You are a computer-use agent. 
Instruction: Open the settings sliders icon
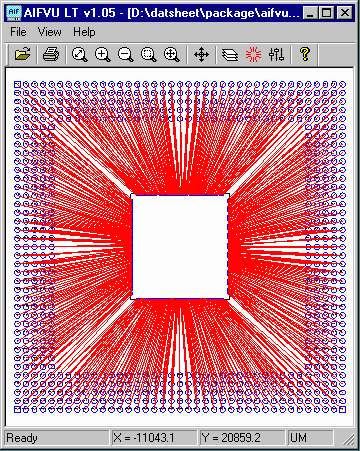click(276, 54)
